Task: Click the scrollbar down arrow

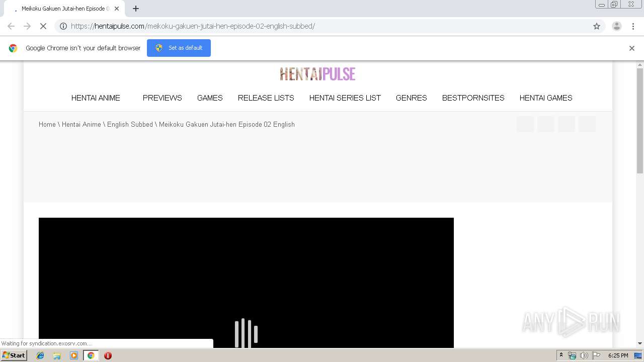Action: [640, 343]
